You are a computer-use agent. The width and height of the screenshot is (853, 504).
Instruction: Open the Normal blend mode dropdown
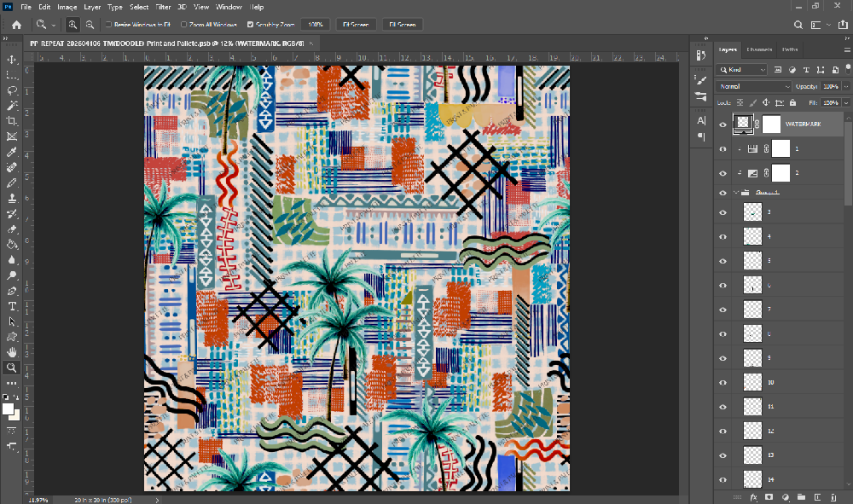pyautogui.click(x=753, y=86)
